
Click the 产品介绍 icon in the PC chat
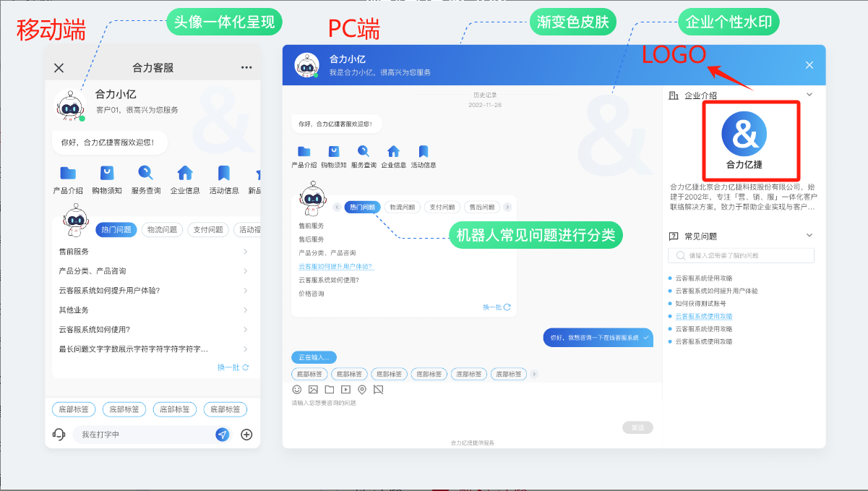(304, 151)
